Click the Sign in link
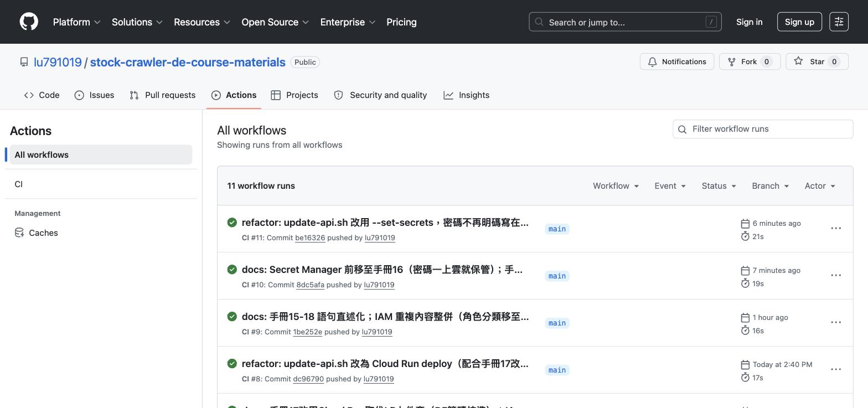Image resolution: width=868 pixels, height=408 pixels. pos(749,22)
